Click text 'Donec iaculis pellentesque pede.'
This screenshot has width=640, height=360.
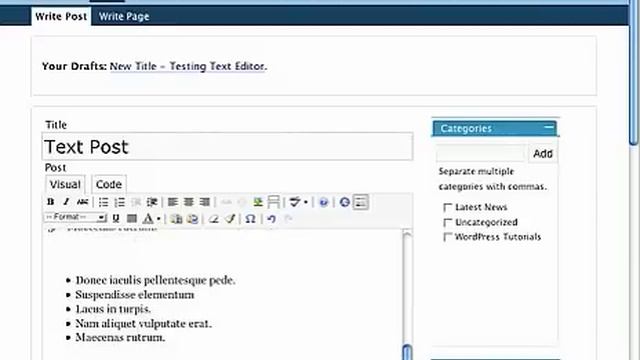pyautogui.click(x=156, y=280)
